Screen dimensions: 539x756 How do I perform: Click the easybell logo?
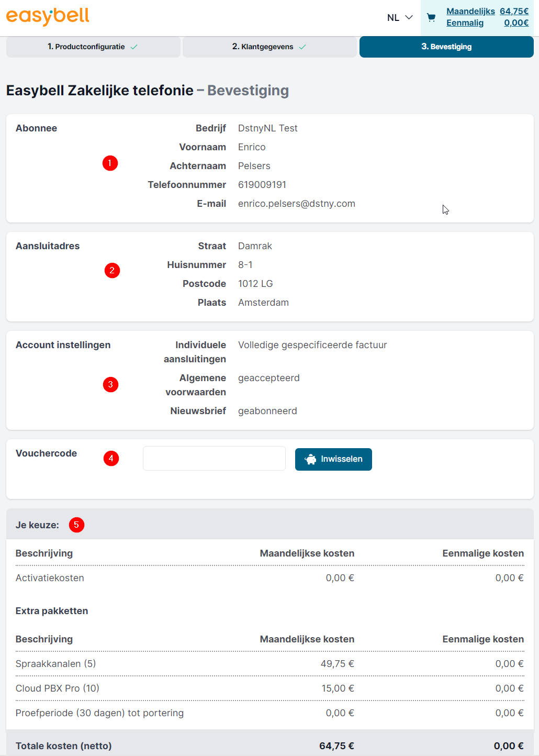(x=48, y=16)
